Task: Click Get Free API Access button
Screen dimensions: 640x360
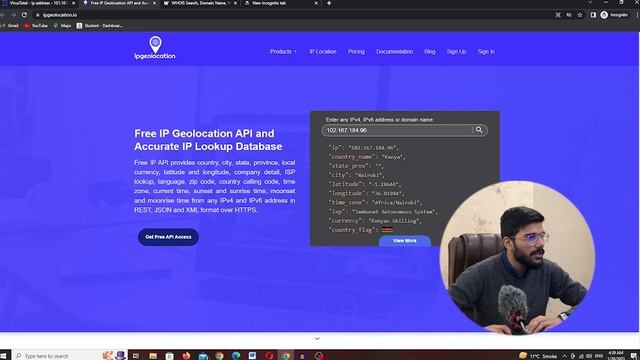Action: pyautogui.click(x=168, y=237)
